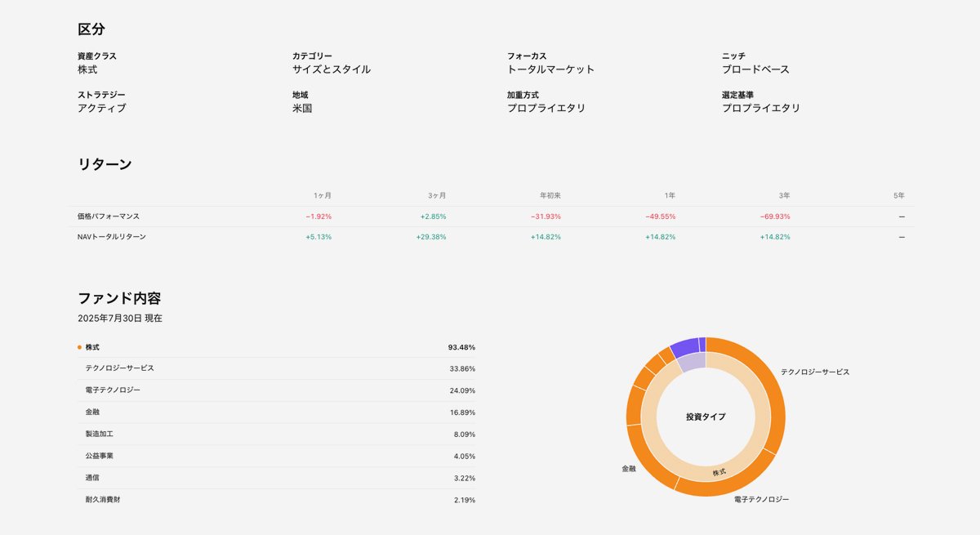This screenshot has height=535, width=980.
Task: Click the 投資タイプ center of the donut chart
Action: (x=706, y=417)
